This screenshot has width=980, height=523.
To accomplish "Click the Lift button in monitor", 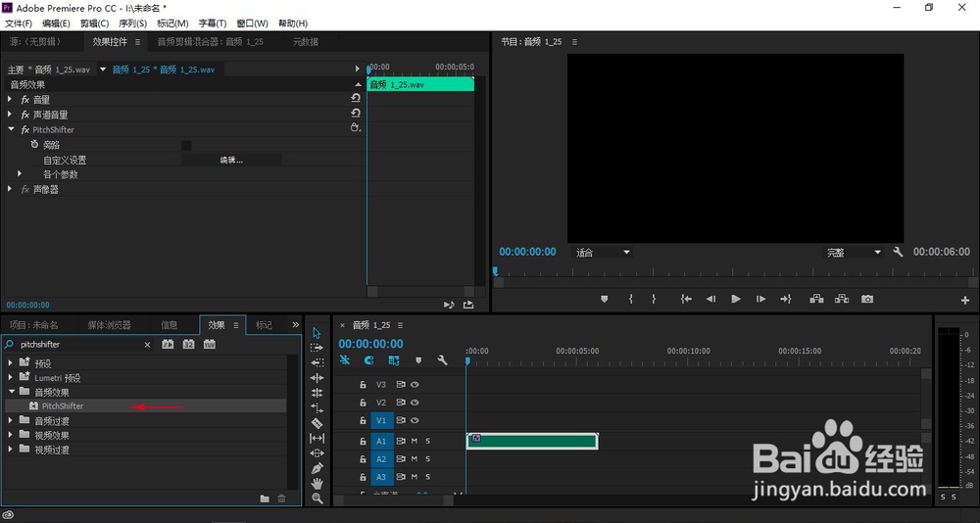I will coord(816,300).
